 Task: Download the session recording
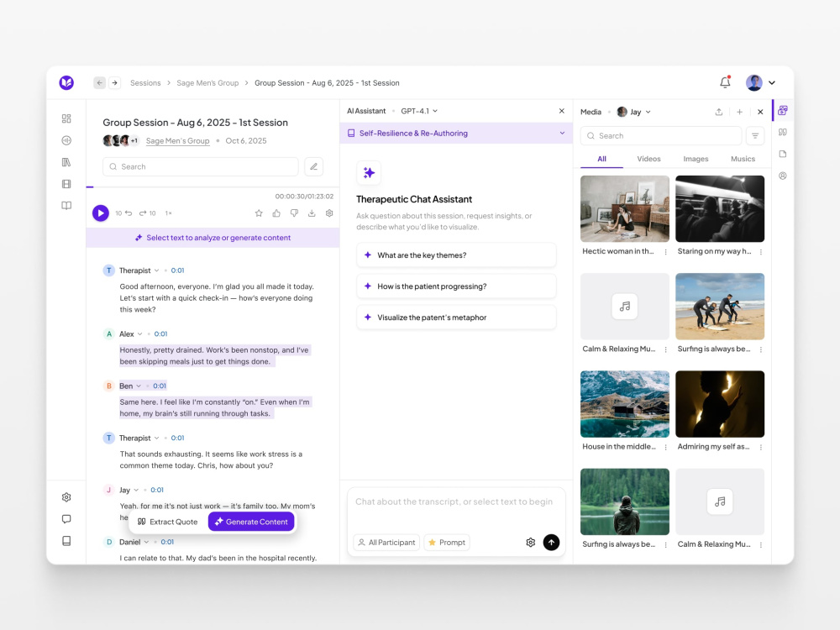(x=312, y=213)
